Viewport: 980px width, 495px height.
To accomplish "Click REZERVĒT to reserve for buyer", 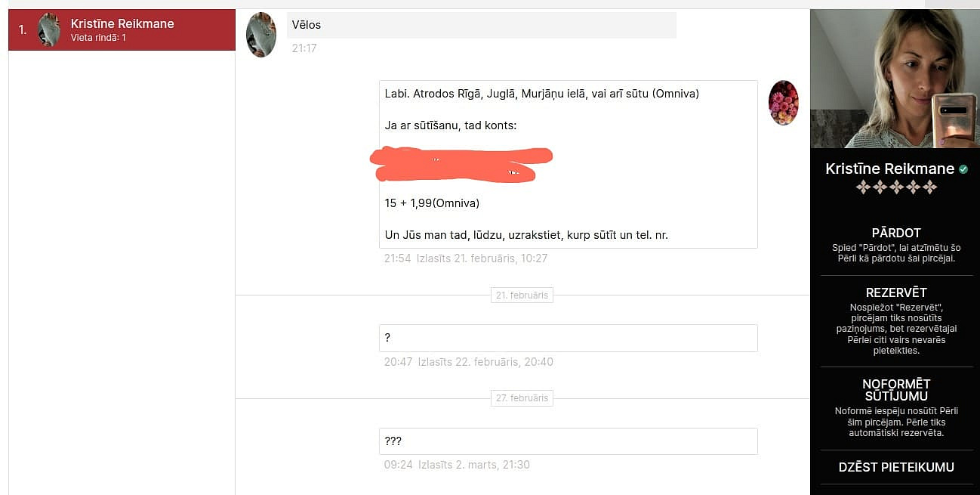I will point(896,292).
